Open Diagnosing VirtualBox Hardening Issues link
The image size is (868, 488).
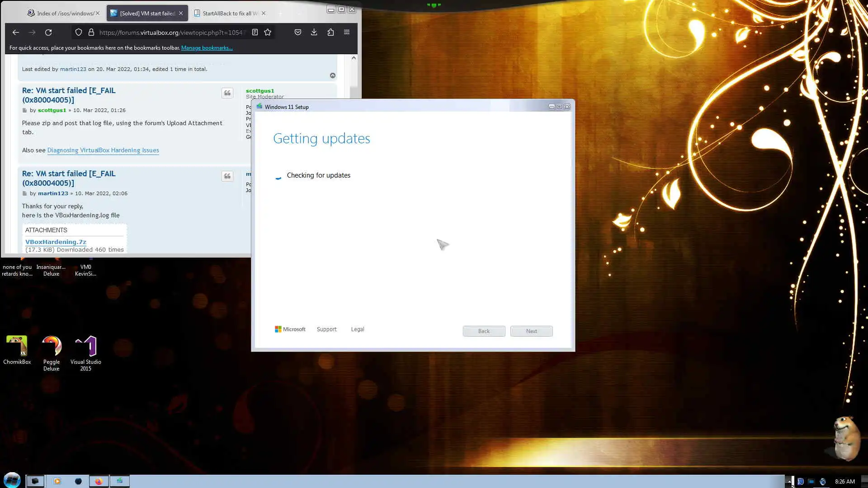coord(103,150)
